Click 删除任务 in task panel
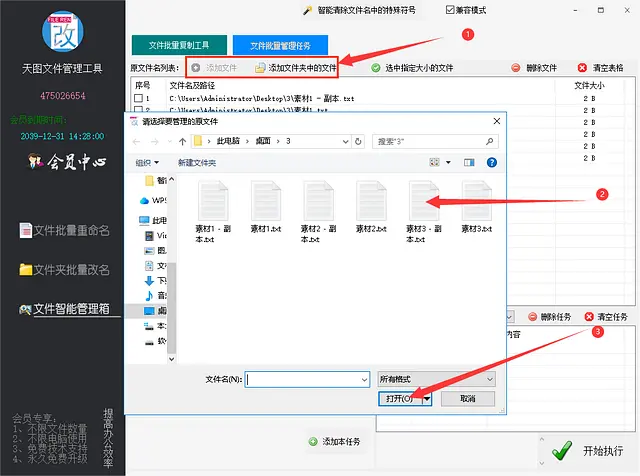This screenshot has height=476, width=640. pos(549,317)
